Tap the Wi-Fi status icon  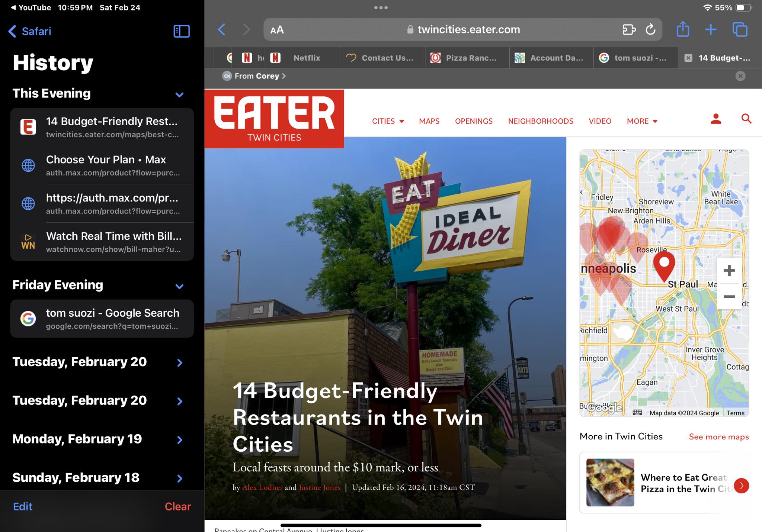(707, 7)
